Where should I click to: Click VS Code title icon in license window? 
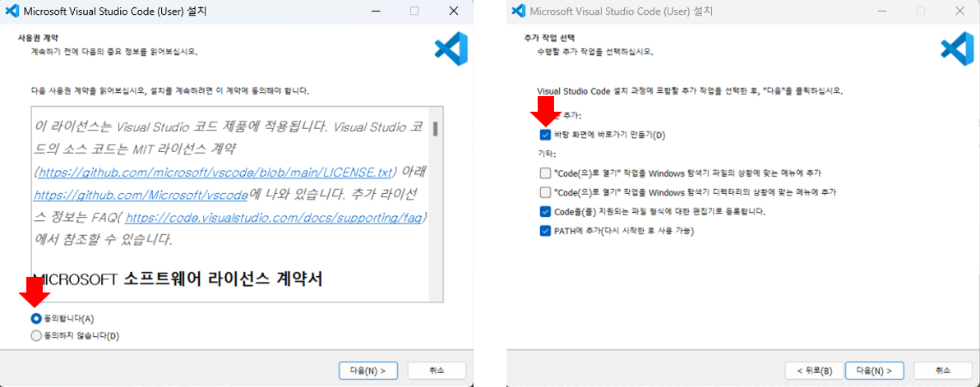click(12, 12)
